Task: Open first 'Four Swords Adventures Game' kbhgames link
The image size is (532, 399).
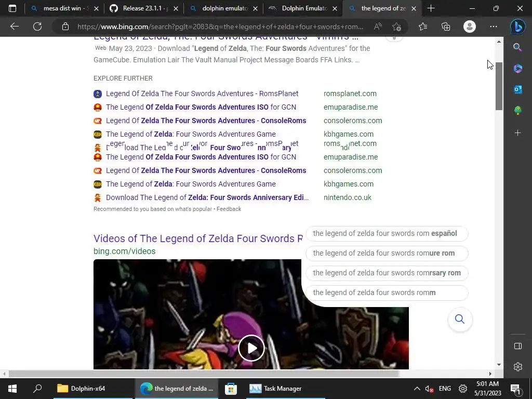Action: [191, 134]
